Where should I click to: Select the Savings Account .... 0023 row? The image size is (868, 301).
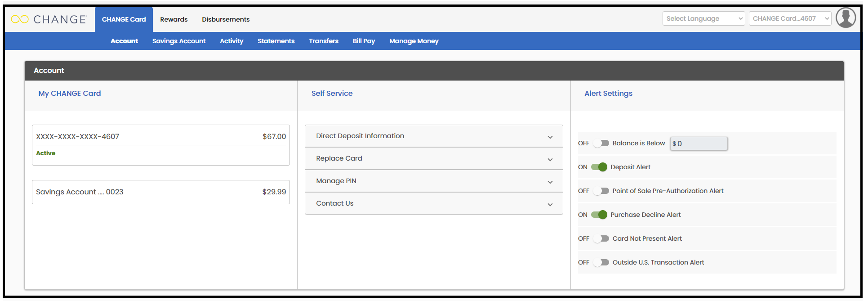[161, 192]
